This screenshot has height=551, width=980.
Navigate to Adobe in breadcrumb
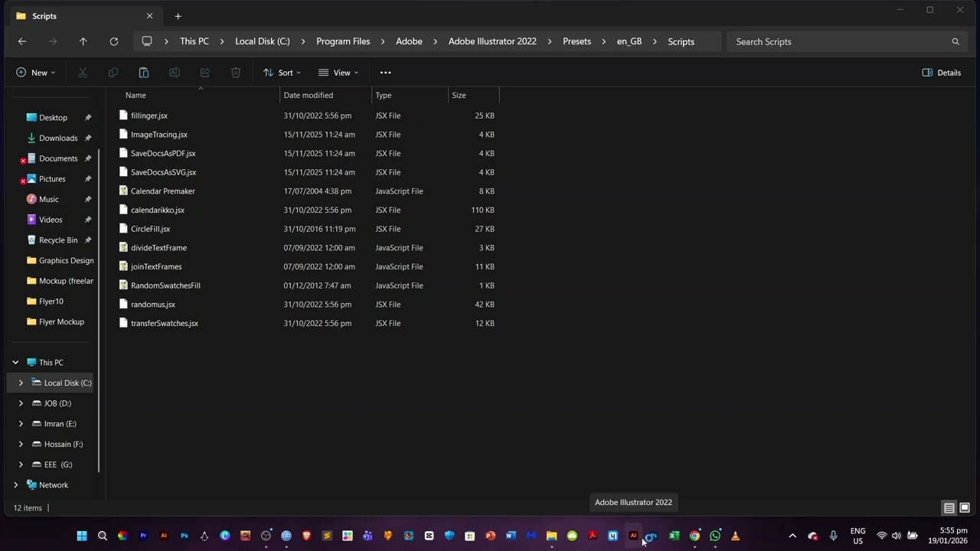coord(409,41)
